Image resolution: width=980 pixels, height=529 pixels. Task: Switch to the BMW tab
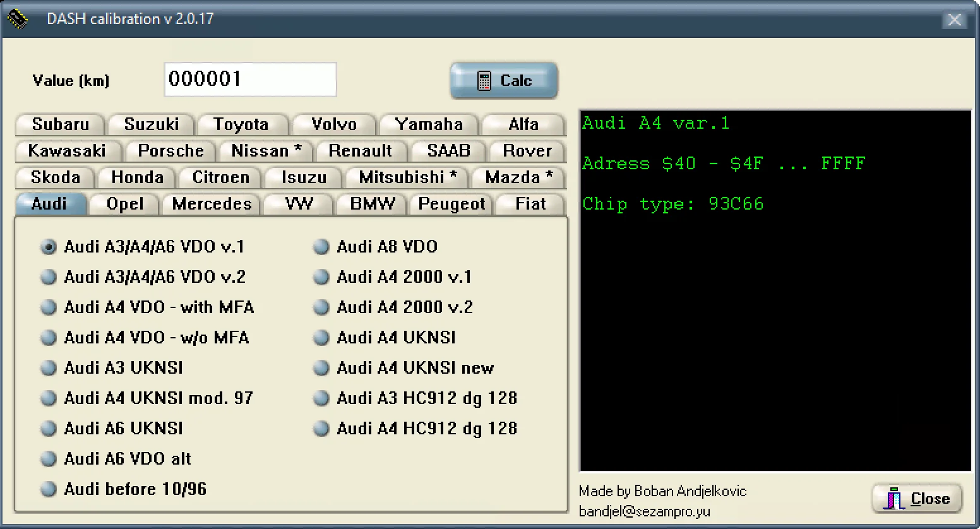[x=372, y=204]
